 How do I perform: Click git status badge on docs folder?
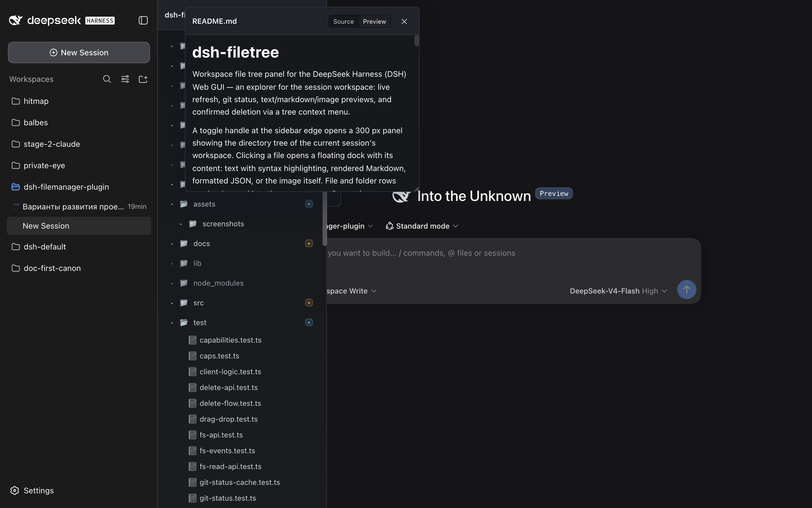click(x=309, y=243)
